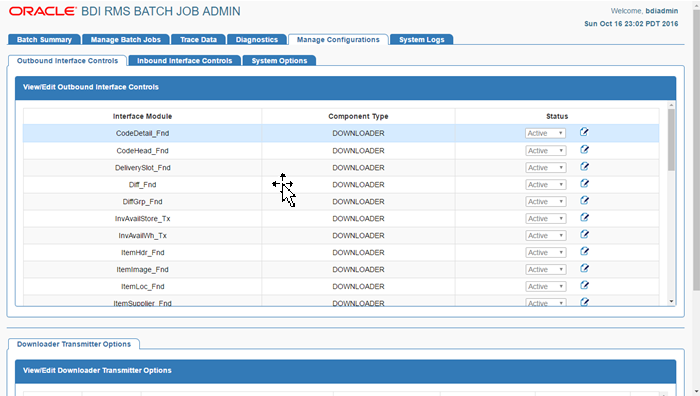
Task: Click the Status column header
Action: click(557, 116)
